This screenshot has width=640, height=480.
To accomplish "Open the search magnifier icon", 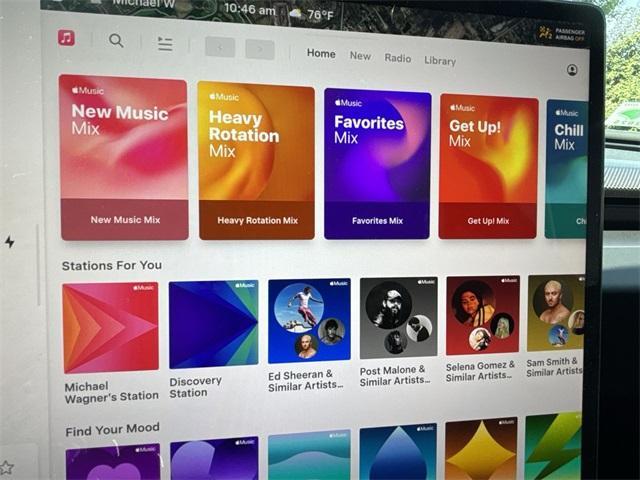I will [116, 40].
